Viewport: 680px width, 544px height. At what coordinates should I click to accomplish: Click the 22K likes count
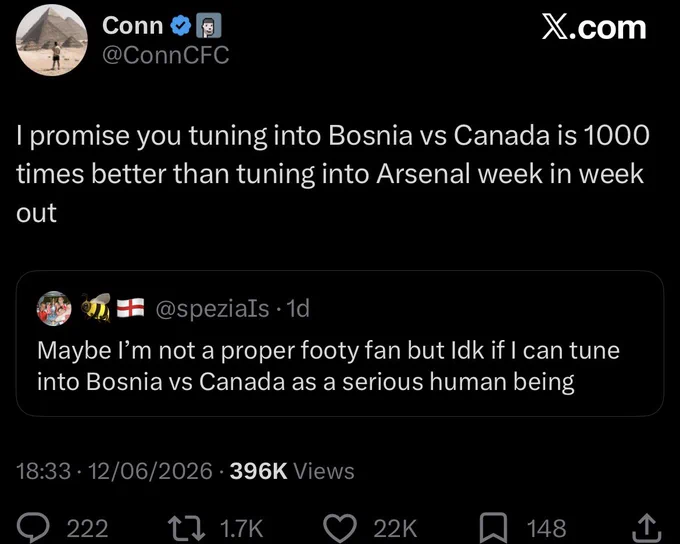click(395, 529)
